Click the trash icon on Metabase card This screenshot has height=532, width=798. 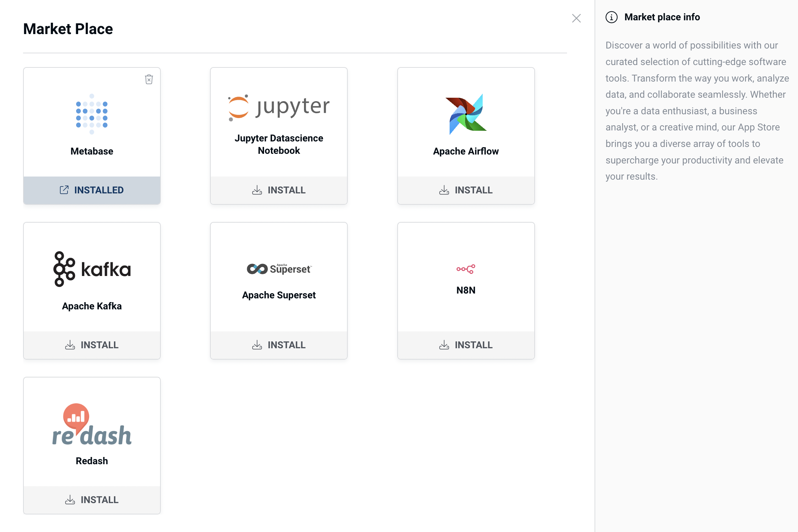[x=149, y=79]
